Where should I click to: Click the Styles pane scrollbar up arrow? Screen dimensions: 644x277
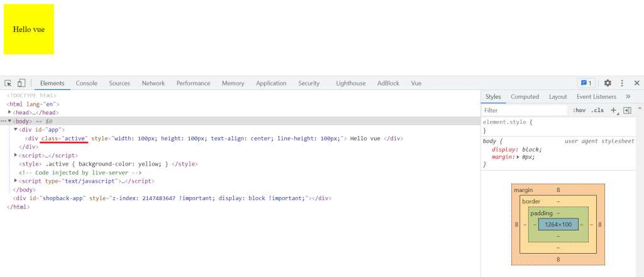click(640, 108)
